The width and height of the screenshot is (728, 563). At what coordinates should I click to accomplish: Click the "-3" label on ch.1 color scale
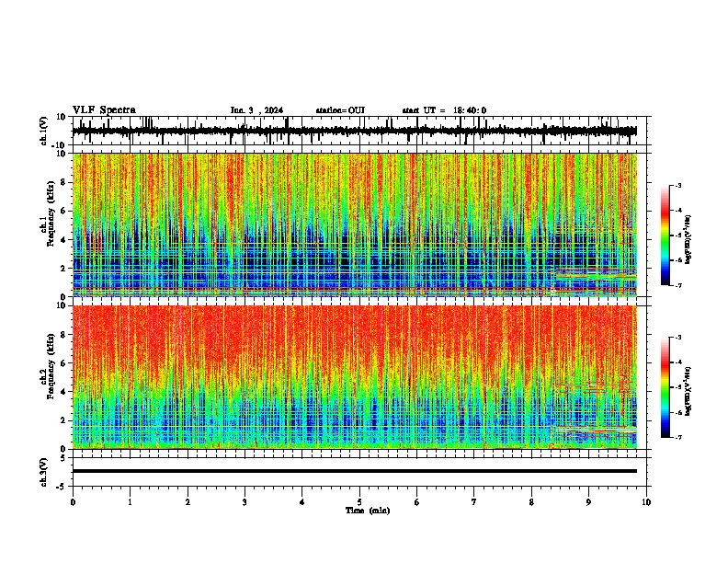tap(678, 186)
